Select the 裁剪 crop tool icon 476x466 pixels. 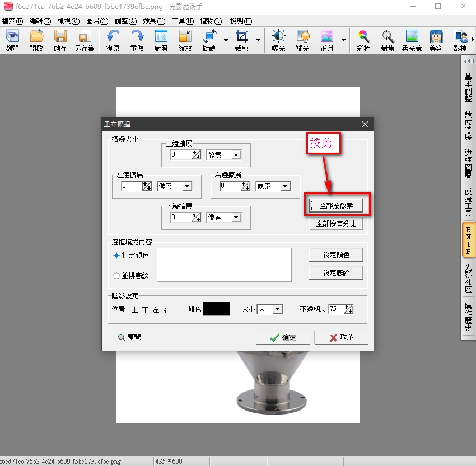click(x=241, y=37)
